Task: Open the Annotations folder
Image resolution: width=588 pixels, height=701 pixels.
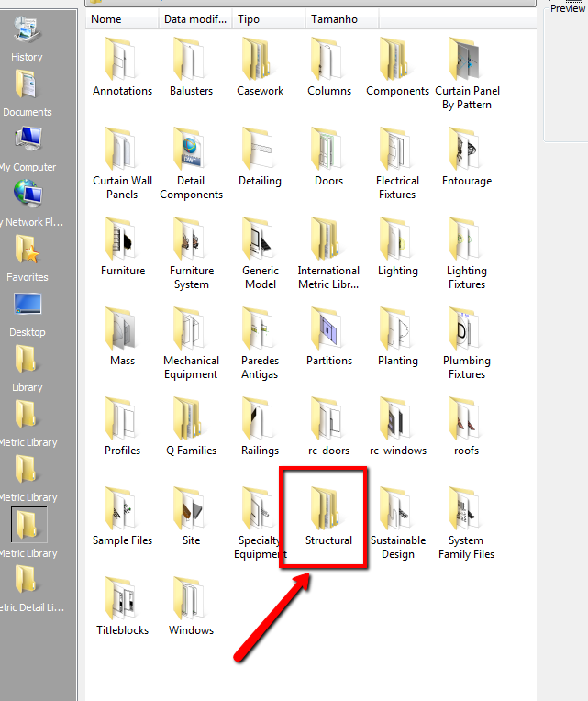Action: (x=122, y=67)
